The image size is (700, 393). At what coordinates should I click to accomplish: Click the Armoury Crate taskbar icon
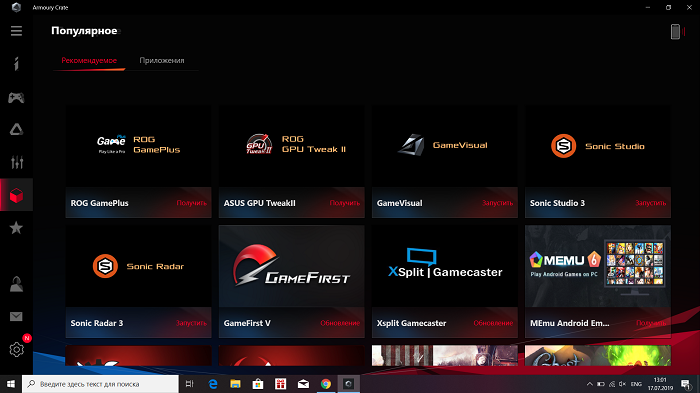pyautogui.click(x=349, y=384)
